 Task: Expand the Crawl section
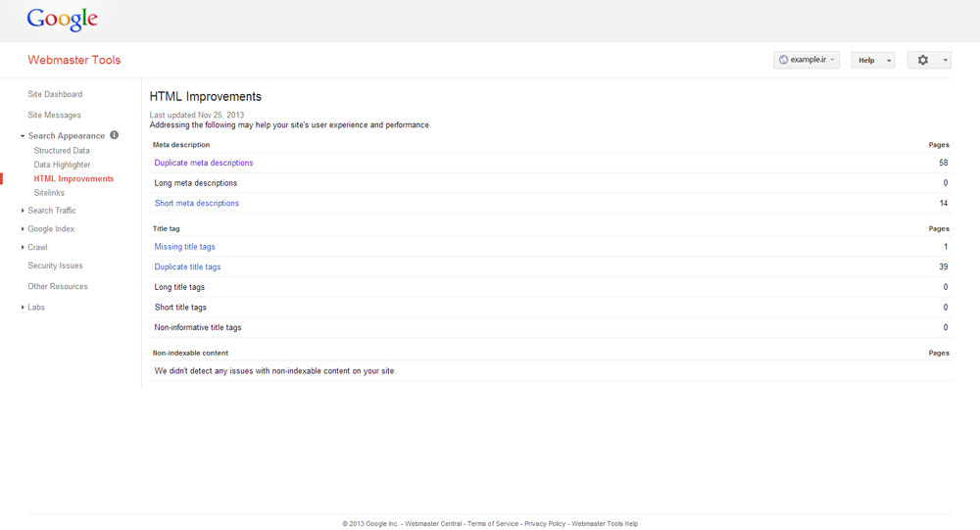tap(23, 247)
